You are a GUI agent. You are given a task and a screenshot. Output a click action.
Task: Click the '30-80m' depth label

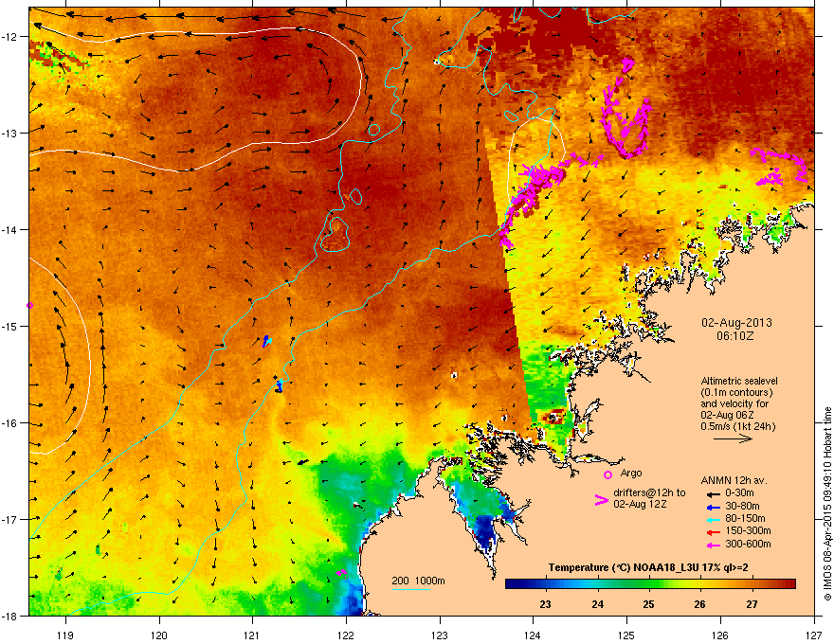tap(742, 507)
